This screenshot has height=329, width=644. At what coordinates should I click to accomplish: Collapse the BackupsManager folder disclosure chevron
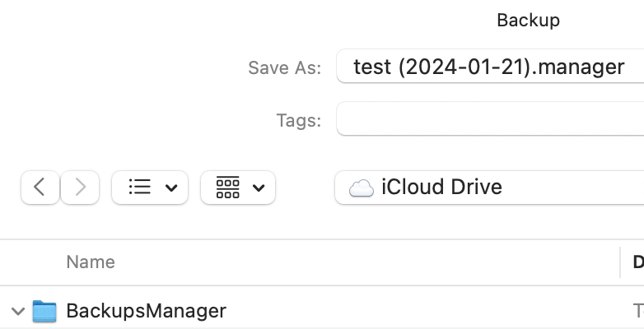click(x=17, y=312)
